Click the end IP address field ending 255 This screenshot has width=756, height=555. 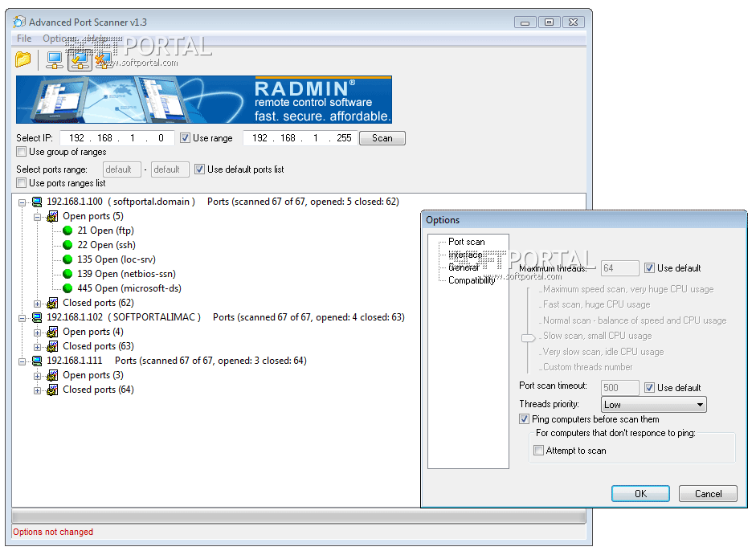tap(300, 138)
